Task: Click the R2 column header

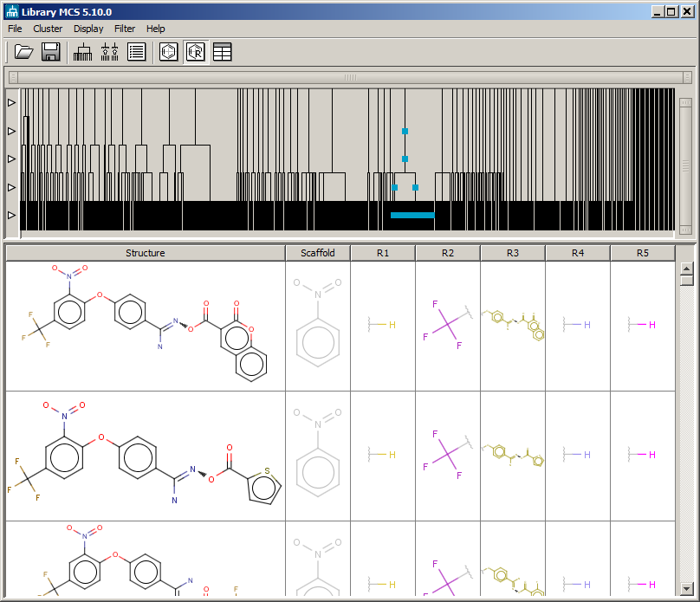Action: 448,253
